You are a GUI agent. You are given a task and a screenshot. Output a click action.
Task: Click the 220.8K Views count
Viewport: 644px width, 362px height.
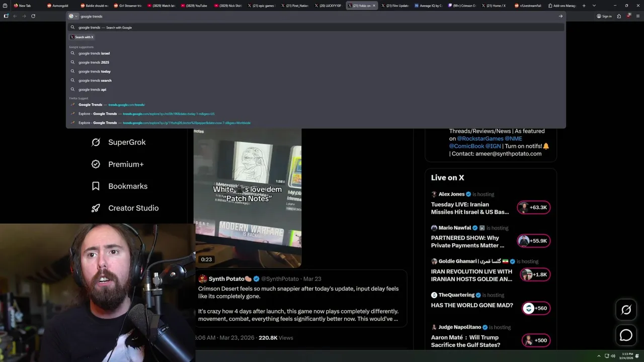[276, 338]
